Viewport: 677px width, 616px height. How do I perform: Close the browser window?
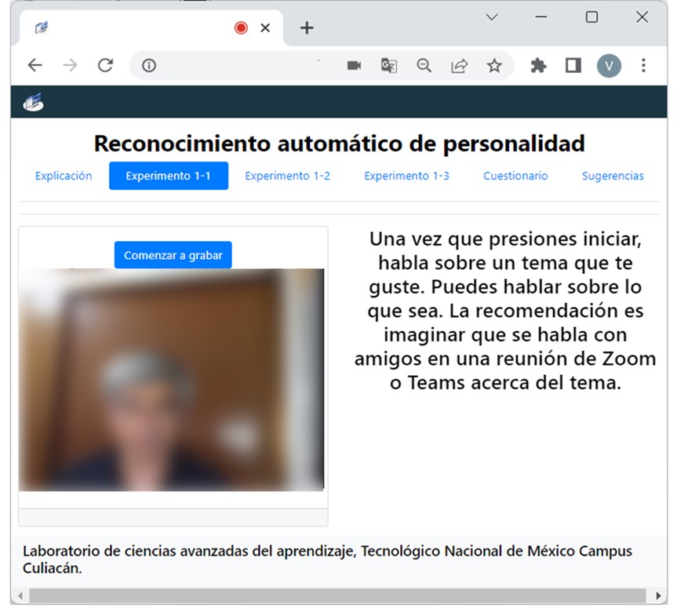(x=642, y=16)
